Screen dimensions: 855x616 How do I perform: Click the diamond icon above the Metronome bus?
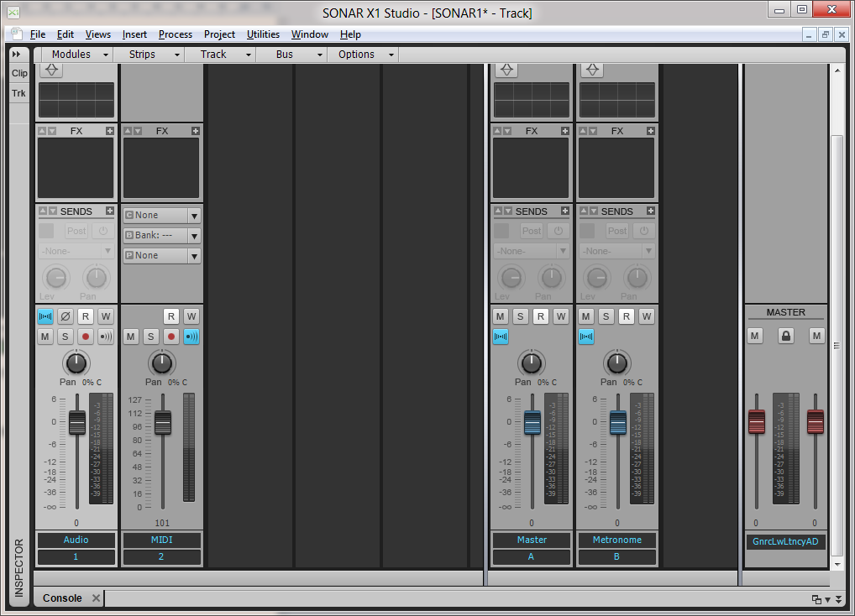[x=593, y=70]
